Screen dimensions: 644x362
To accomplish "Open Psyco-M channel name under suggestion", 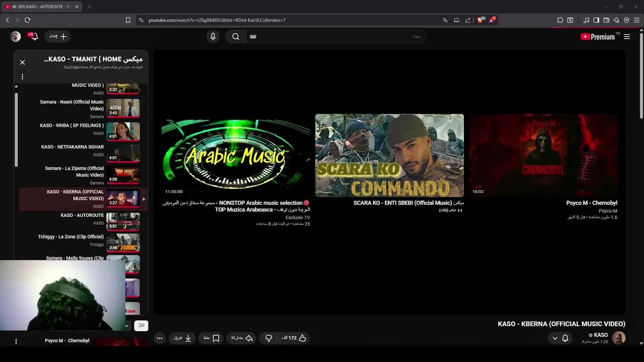I will point(608,211).
